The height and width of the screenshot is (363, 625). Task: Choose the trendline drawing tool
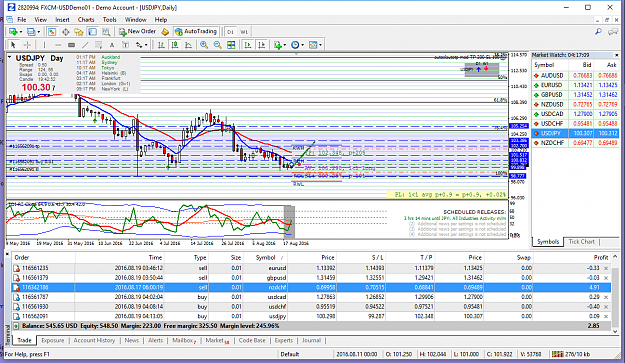85,45
